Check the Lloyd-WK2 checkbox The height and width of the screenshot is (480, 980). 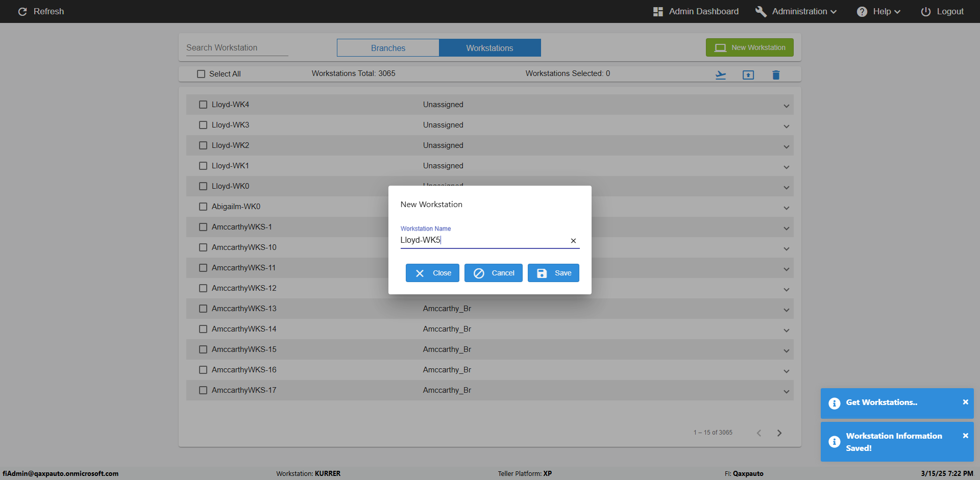coord(203,145)
